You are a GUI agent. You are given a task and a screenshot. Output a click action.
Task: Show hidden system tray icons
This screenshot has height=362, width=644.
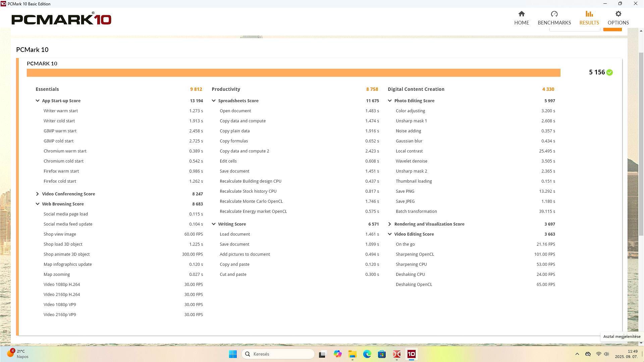click(577, 354)
